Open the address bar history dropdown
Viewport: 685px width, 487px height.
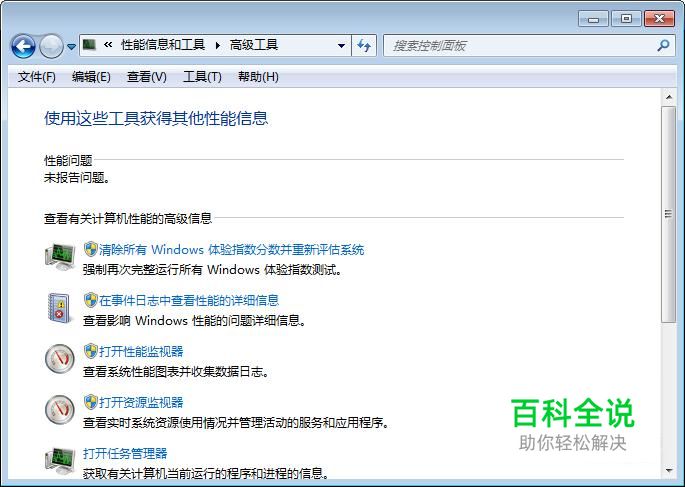point(341,45)
